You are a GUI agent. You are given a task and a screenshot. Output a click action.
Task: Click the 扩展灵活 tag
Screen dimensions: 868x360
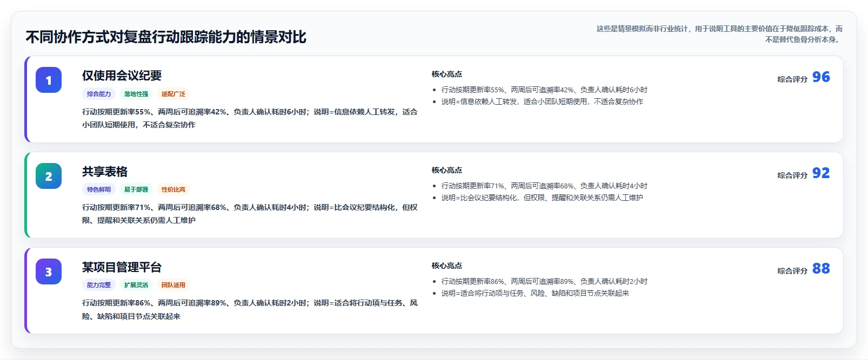point(136,285)
